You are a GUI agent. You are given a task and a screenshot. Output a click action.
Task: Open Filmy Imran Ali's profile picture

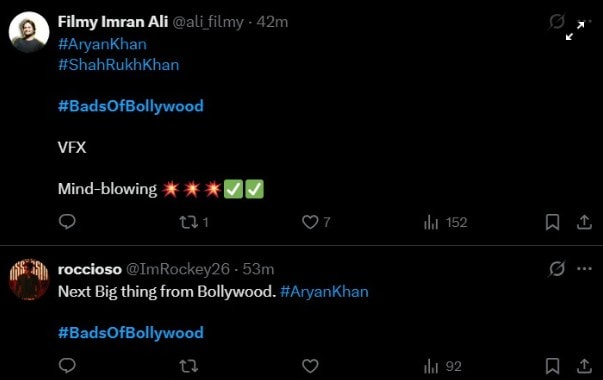pos(29,32)
